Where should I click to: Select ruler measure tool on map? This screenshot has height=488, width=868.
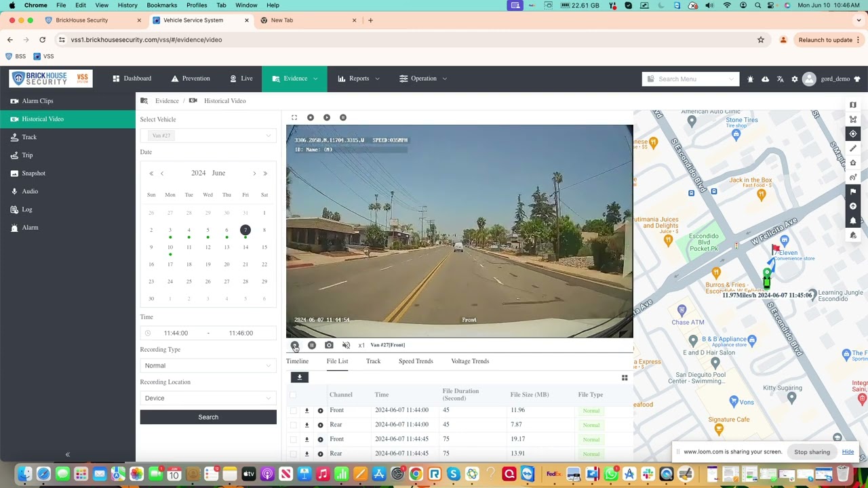click(x=853, y=148)
